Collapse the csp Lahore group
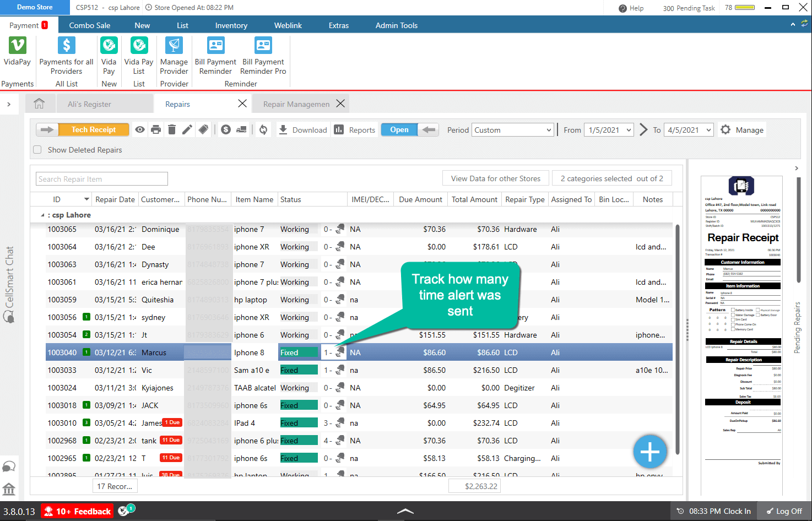This screenshot has height=521, width=812. pos(42,215)
